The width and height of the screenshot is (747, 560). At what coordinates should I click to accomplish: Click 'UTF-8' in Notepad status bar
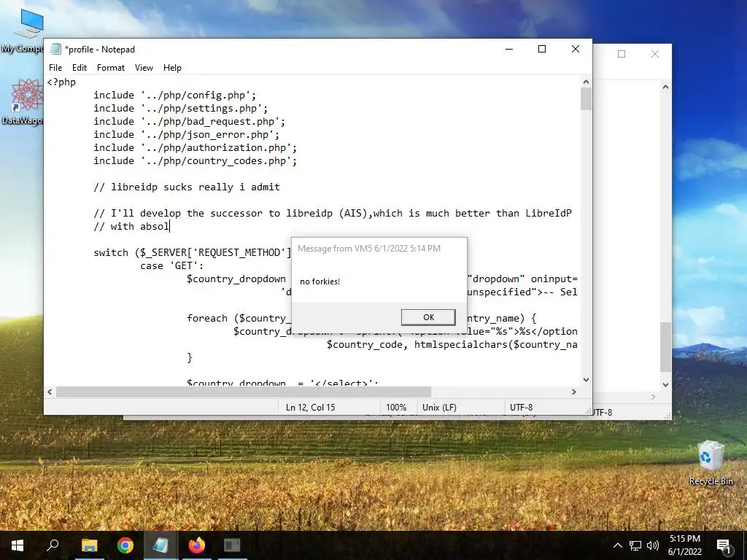(x=521, y=408)
